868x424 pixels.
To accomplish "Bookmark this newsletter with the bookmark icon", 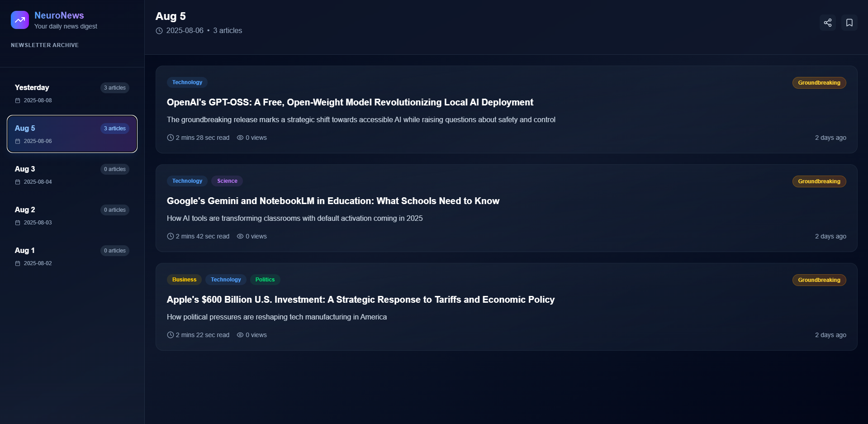I will point(849,23).
